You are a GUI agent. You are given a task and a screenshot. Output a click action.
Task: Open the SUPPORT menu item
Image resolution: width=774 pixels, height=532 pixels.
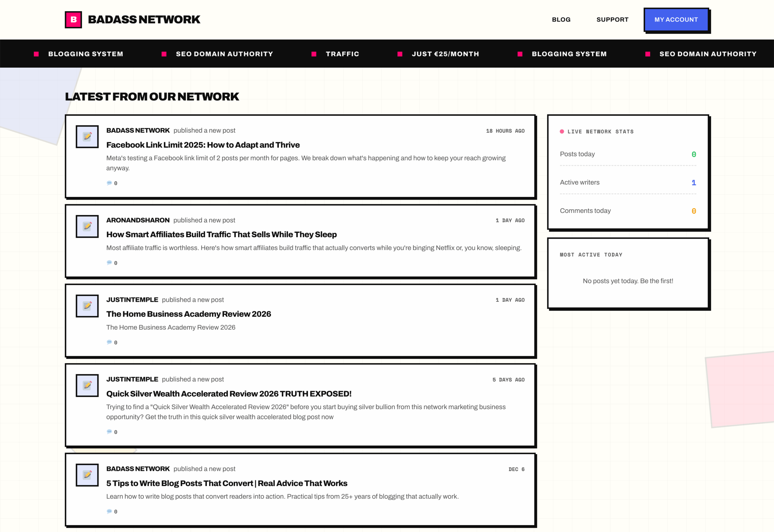[x=612, y=20]
